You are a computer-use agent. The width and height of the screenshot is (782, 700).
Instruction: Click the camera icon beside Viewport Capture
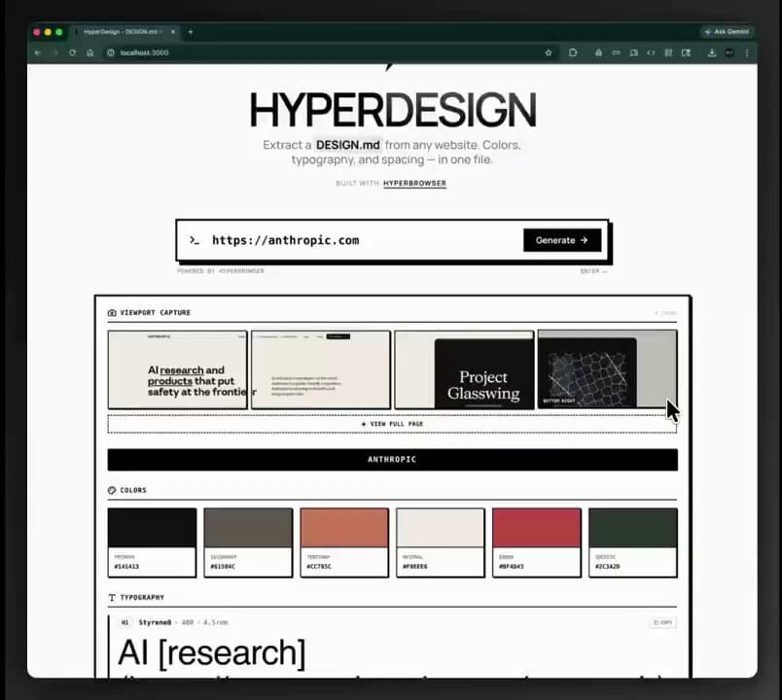coord(112,313)
